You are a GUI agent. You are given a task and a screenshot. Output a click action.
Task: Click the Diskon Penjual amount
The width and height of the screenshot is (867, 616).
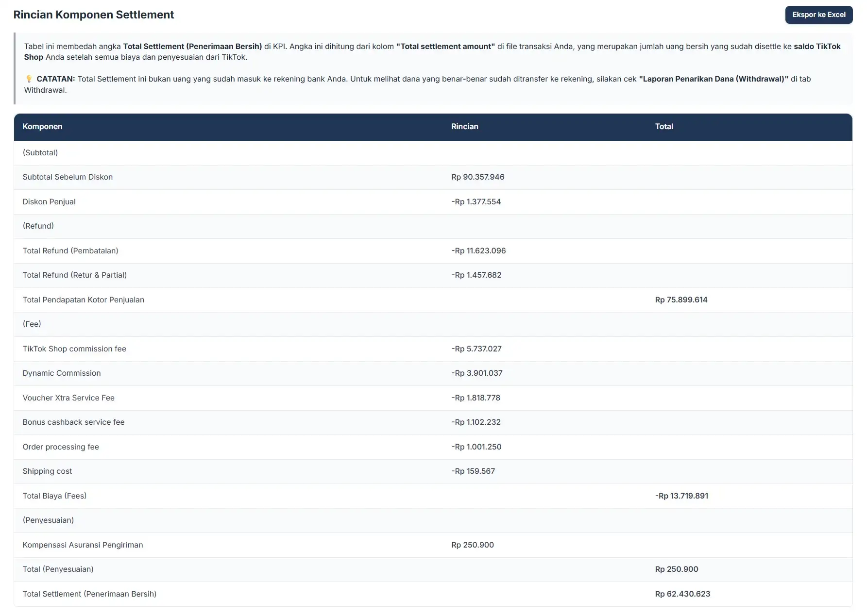[477, 201]
